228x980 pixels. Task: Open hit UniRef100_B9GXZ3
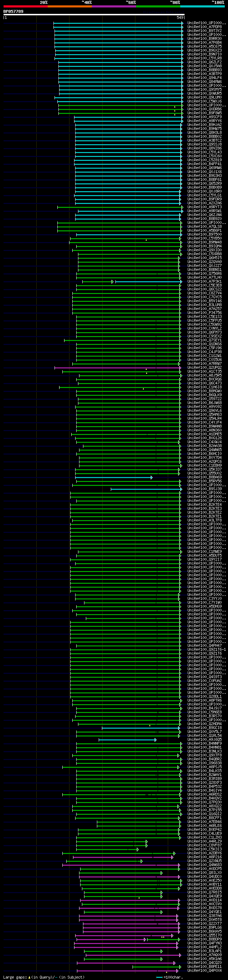point(204,51)
